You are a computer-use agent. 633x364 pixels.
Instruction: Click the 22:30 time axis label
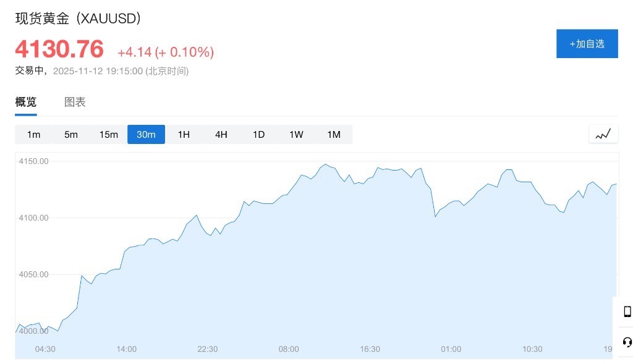[x=208, y=349]
